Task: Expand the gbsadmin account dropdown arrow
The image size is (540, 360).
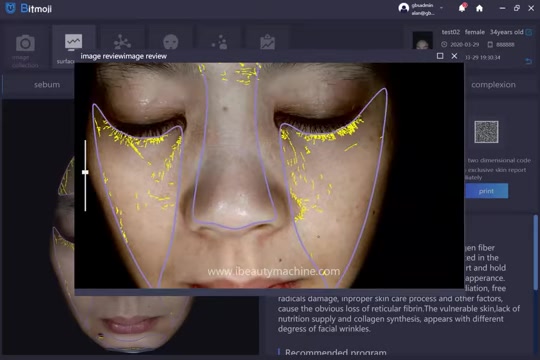Action: click(442, 8)
